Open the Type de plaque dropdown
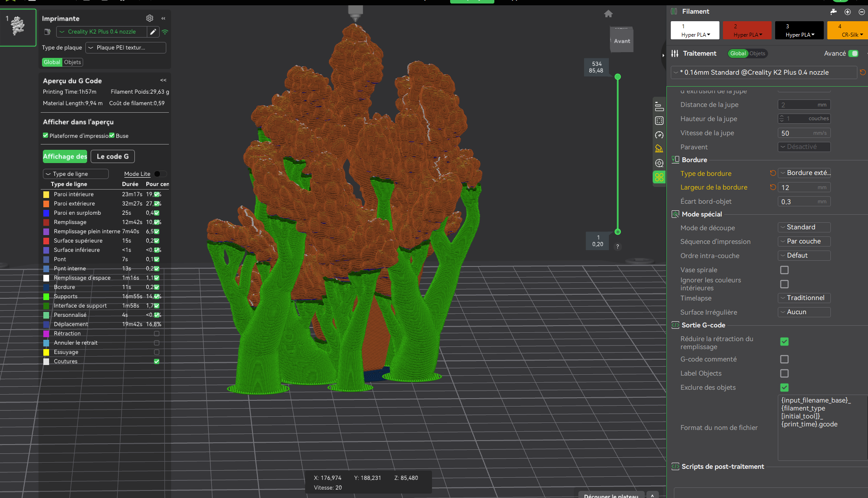The height and width of the screenshot is (498, 868). point(126,48)
